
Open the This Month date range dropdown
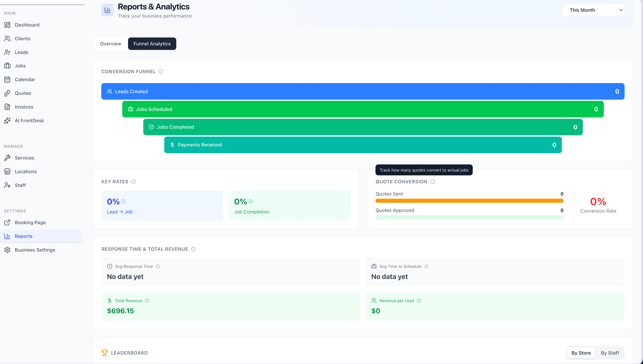point(594,10)
